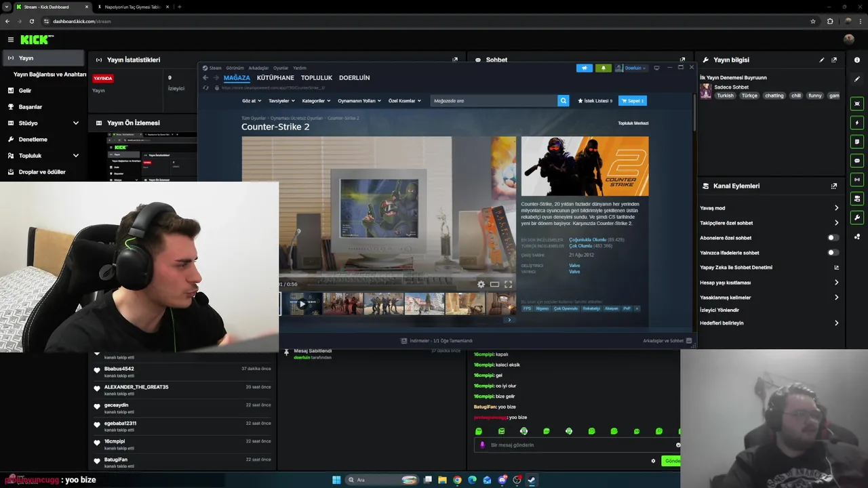Toggle the note panel icon
The height and width of the screenshot is (488, 868).
[857, 142]
